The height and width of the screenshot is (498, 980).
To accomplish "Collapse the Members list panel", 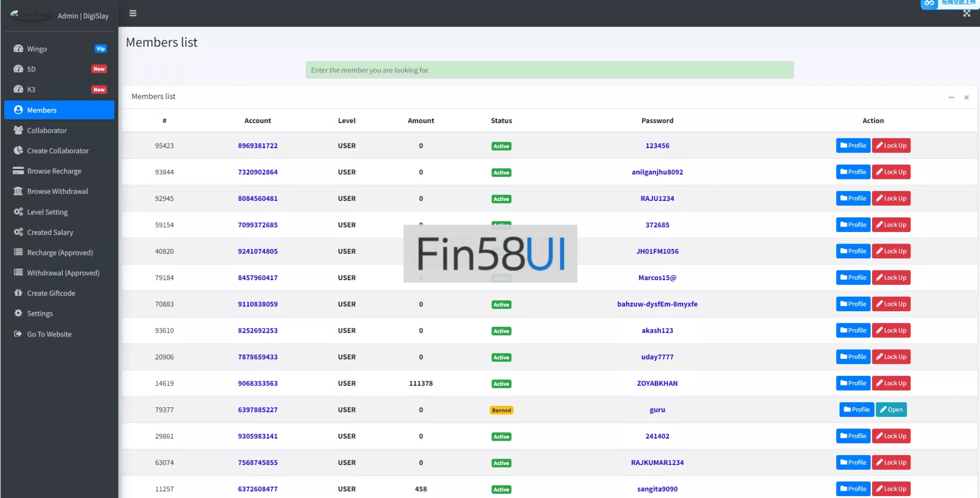I will point(951,97).
